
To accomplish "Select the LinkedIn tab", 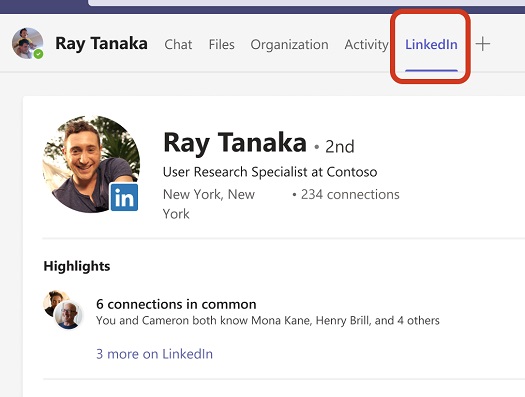I will click(x=431, y=45).
